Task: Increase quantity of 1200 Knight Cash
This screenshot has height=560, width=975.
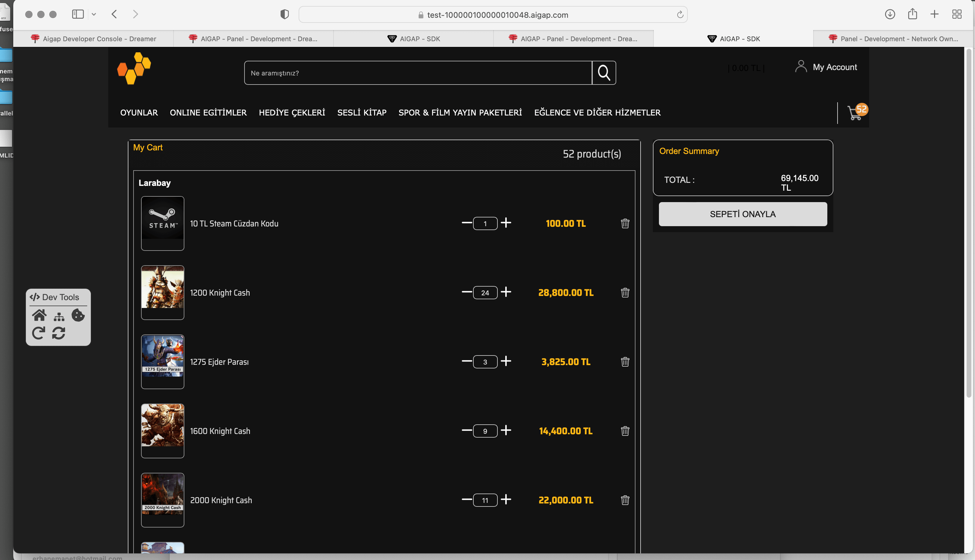Action: click(x=506, y=292)
